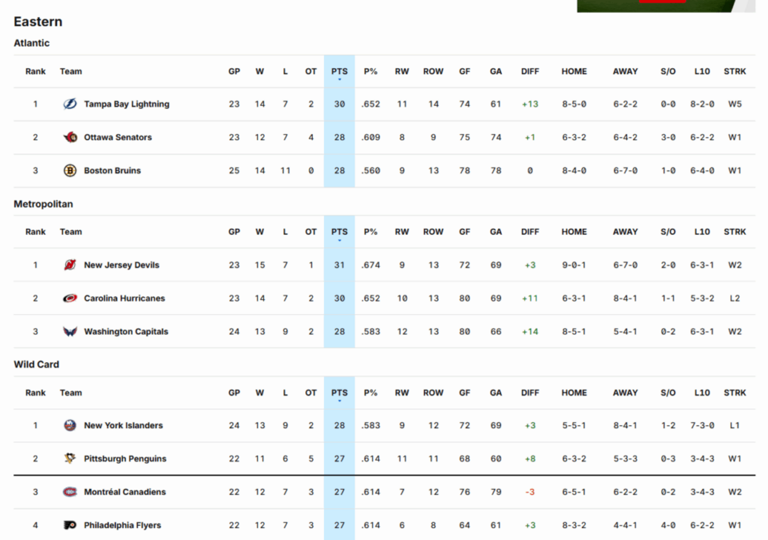Click Montréal Canadiens' -3 differential

point(530,492)
